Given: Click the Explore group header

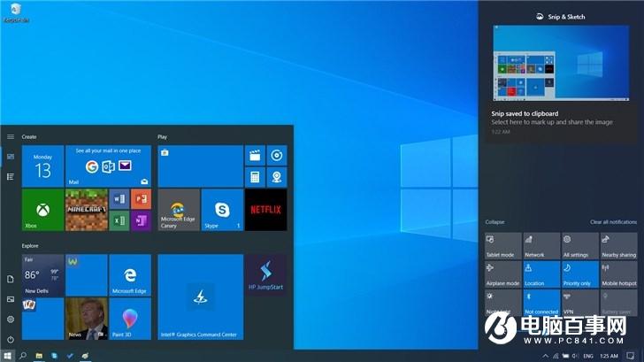Looking at the screenshot, I should pyautogui.click(x=30, y=246).
